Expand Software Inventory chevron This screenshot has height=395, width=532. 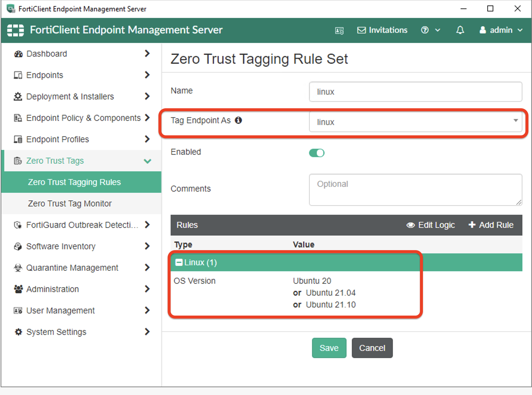coord(147,246)
